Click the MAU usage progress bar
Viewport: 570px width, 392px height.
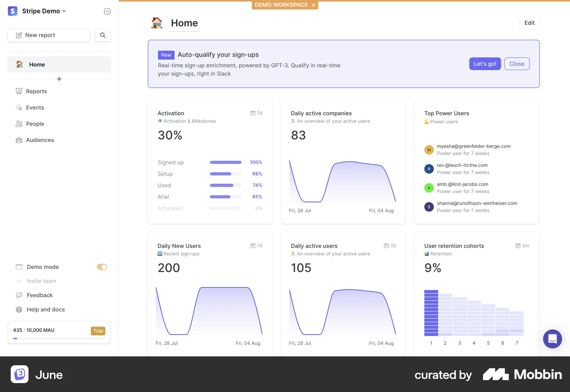(59, 339)
